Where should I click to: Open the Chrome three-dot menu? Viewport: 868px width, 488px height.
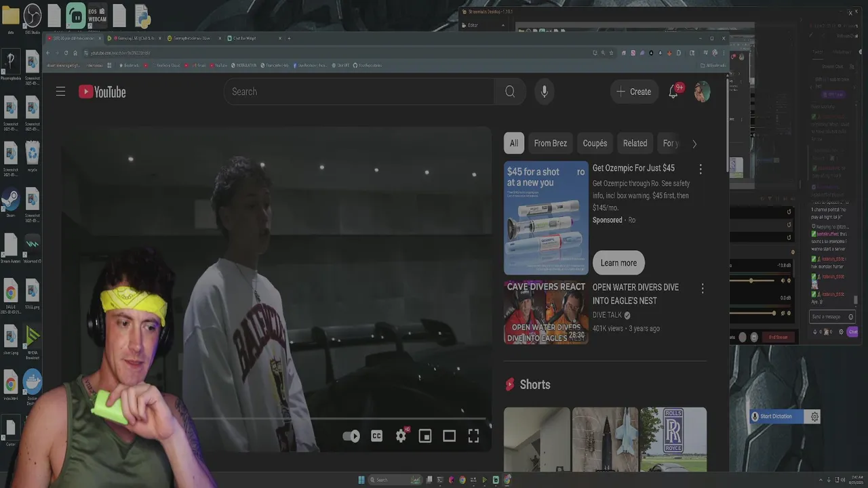tap(723, 53)
